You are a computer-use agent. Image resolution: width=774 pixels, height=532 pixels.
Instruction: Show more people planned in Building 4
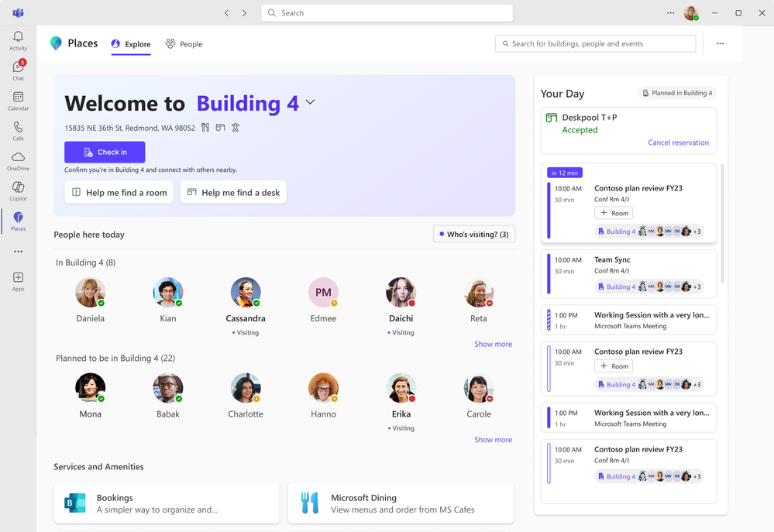click(493, 440)
